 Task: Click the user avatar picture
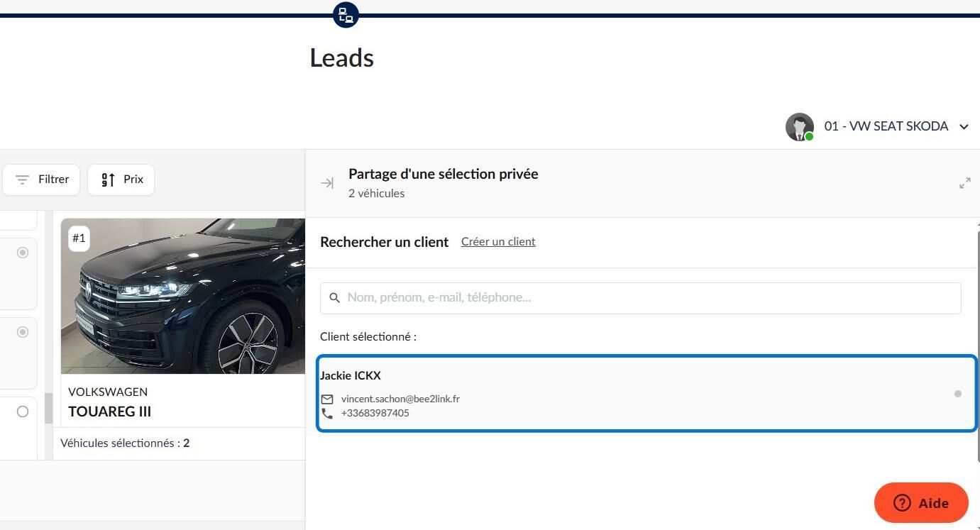coord(800,126)
